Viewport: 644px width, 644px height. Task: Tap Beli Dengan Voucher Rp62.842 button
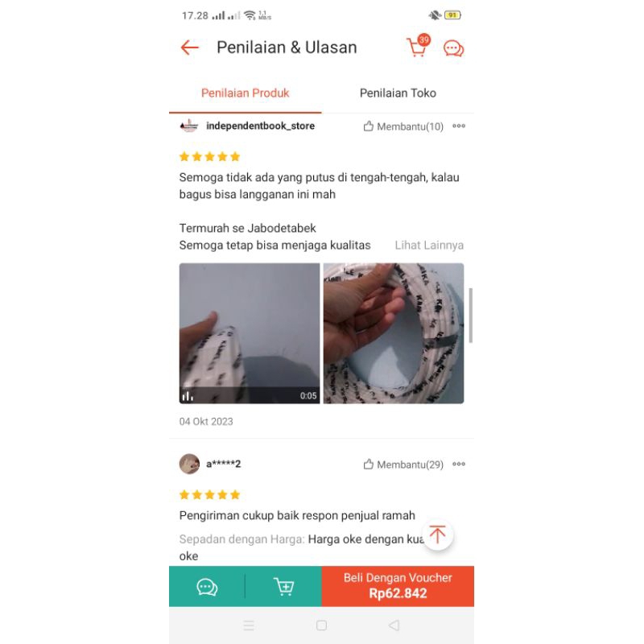pyautogui.click(x=398, y=586)
